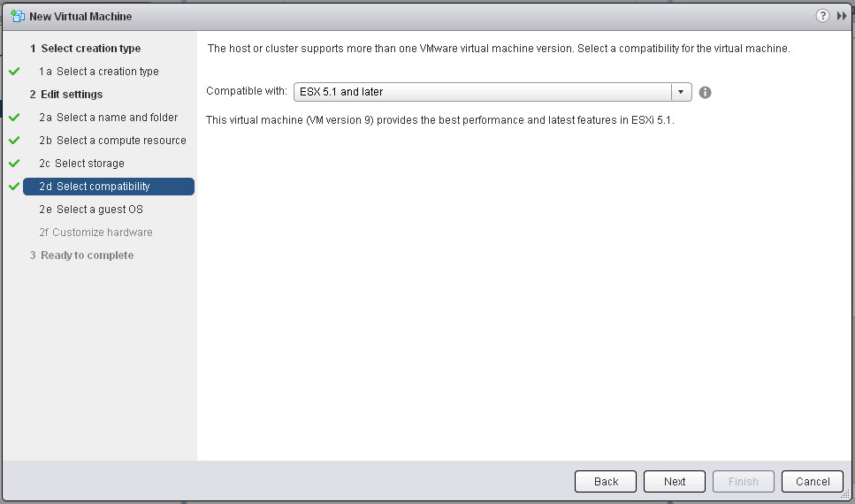Click the 2 Edit settings heading
Image resolution: width=855 pixels, height=504 pixels.
[x=66, y=95]
